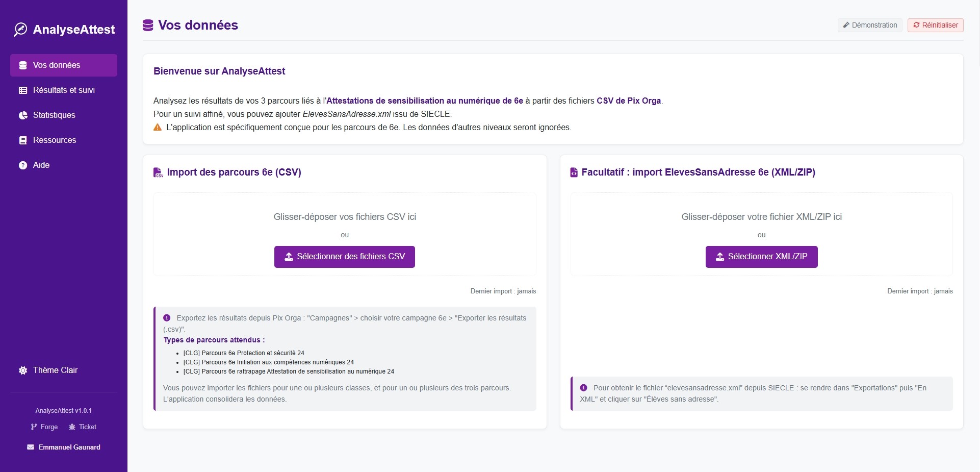Open the Statistiques menu item
Screen dimensions: 980x472
(x=54, y=115)
